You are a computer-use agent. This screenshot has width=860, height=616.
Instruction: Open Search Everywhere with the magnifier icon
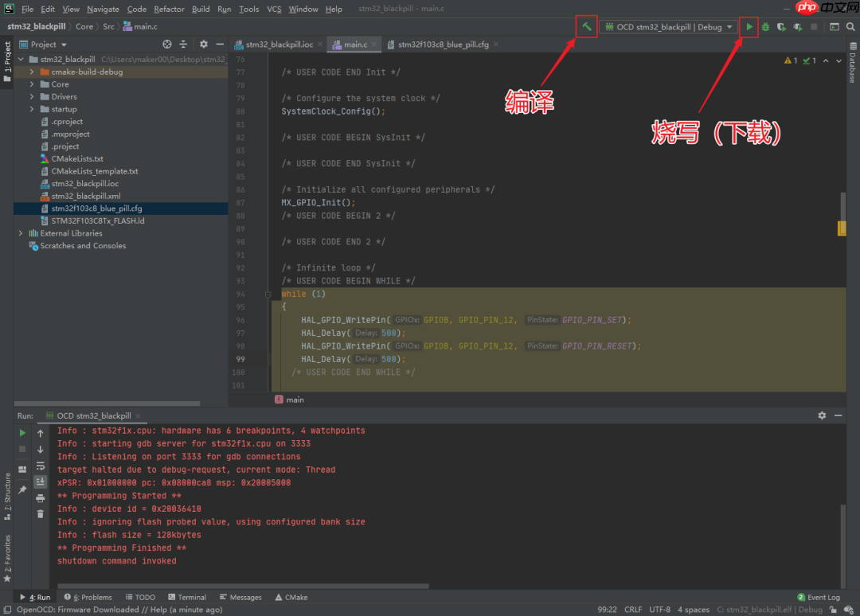850,26
